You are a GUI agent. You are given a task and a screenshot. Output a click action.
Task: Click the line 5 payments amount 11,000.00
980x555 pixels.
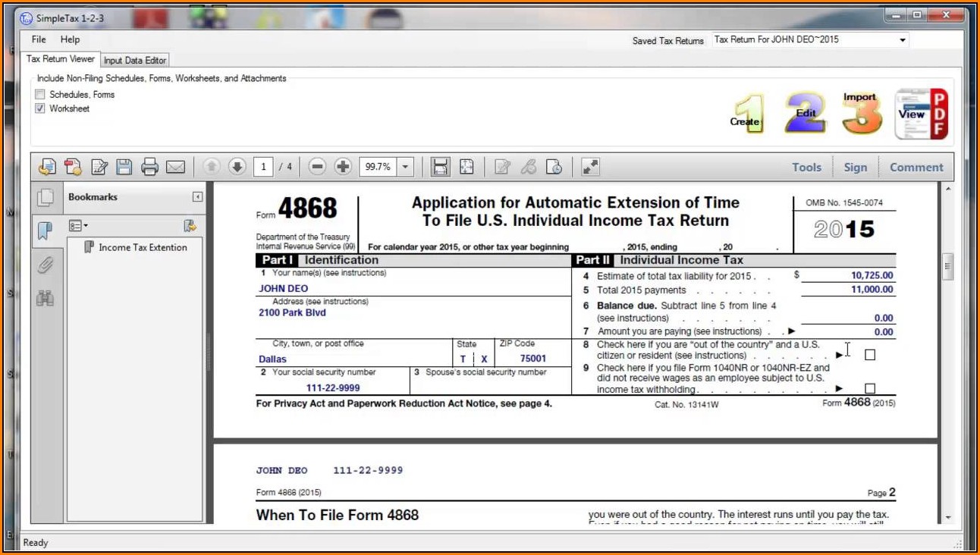(x=872, y=290)
